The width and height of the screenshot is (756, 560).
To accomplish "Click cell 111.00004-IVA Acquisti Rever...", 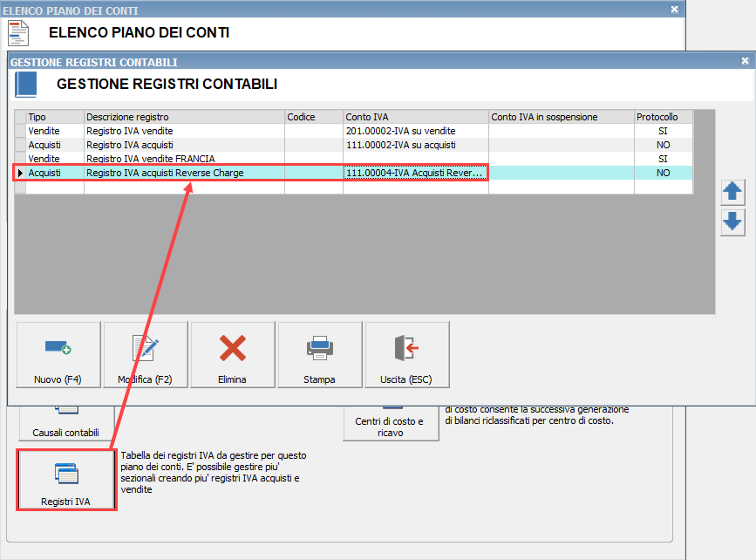I will [x=416, y=173].
